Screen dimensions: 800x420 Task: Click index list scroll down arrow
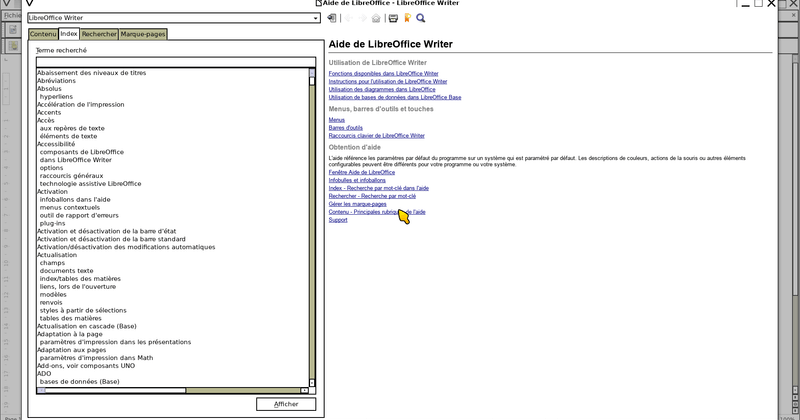[x=312, y=383]
